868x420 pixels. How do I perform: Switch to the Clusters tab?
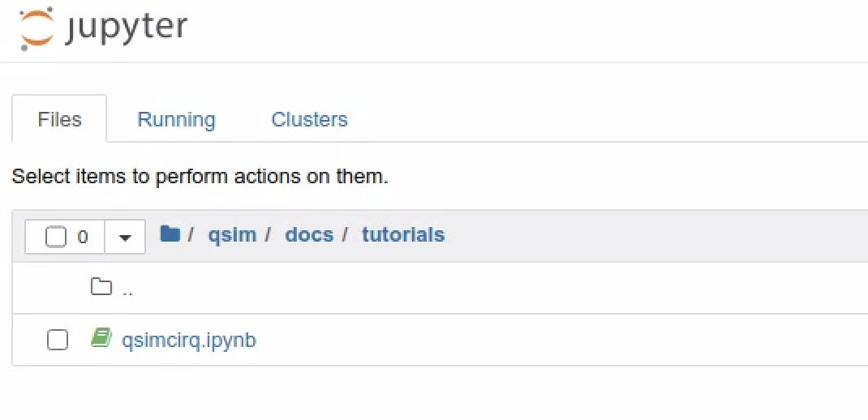click(309, 120)
